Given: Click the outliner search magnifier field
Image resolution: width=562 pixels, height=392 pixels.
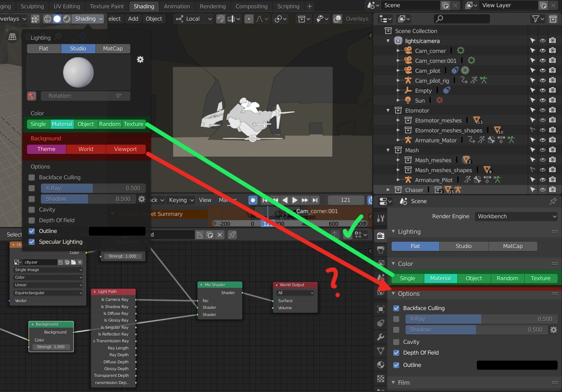Looking at the screenshot, I should [461, 19].
